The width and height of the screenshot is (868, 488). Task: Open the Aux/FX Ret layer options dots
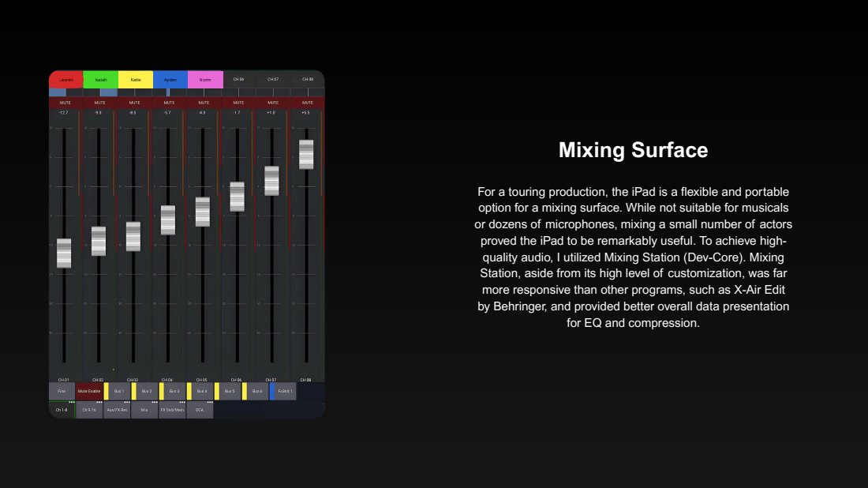pos(126,403)
